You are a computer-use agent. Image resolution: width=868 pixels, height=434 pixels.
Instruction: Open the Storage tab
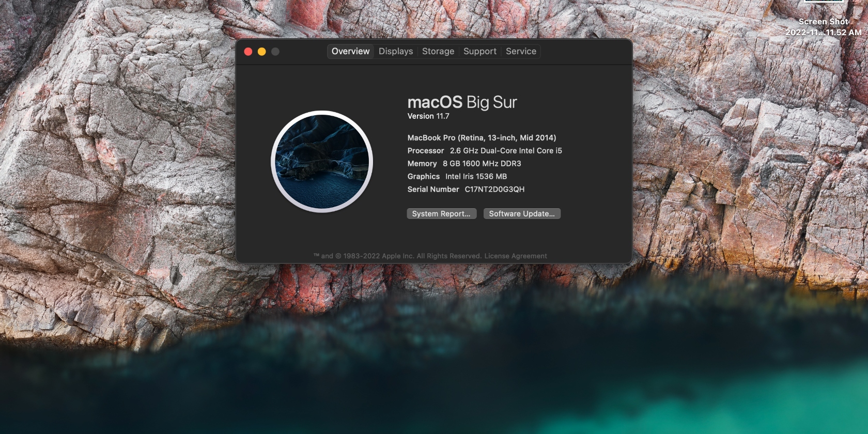coord(438,51)
